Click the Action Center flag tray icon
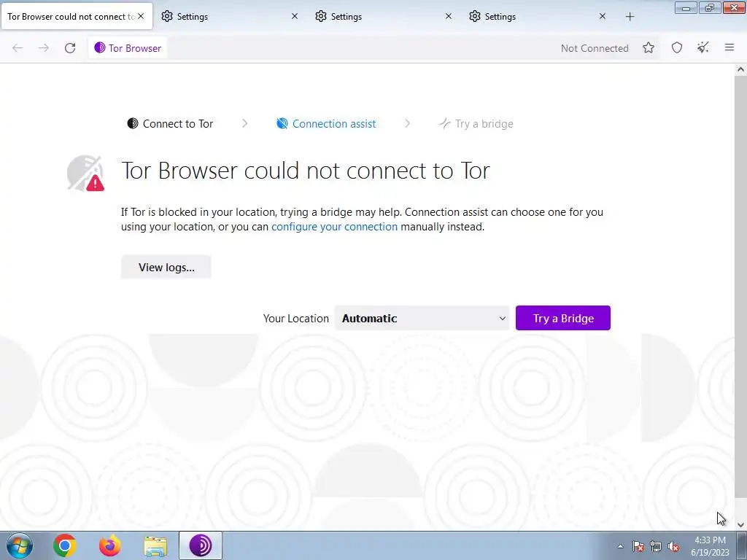The height and width of the screenshot is (560, 747). click(x=638, y=547)
